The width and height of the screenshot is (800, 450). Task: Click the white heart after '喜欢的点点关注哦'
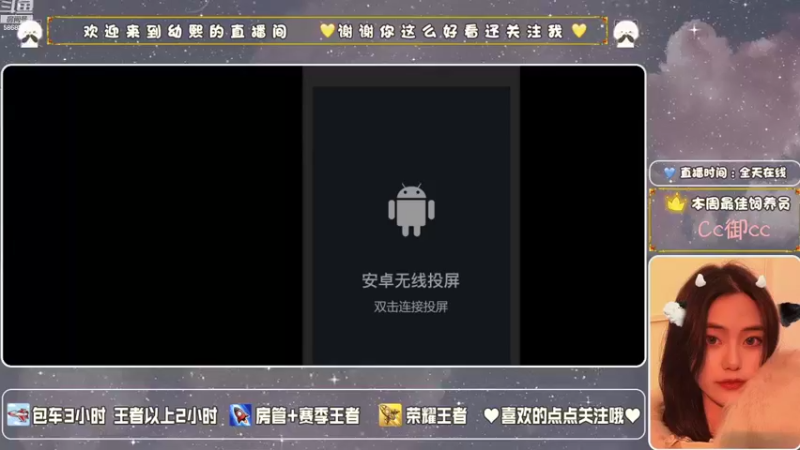coord(632,416)
